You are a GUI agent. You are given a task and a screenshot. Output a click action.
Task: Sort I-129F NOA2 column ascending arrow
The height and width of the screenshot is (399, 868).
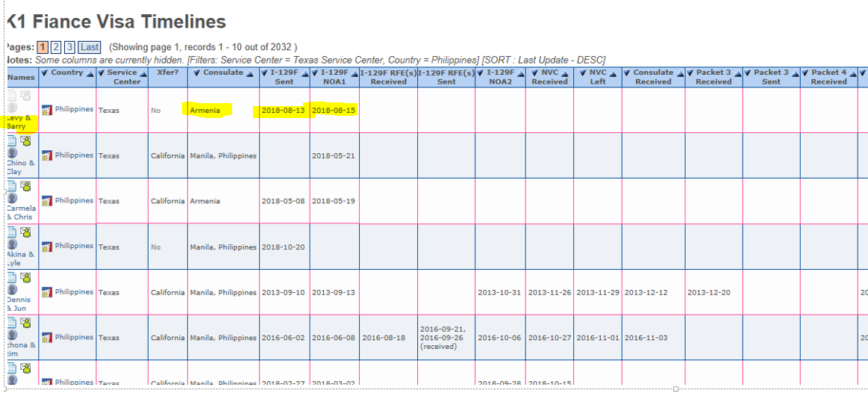point(519,73)
